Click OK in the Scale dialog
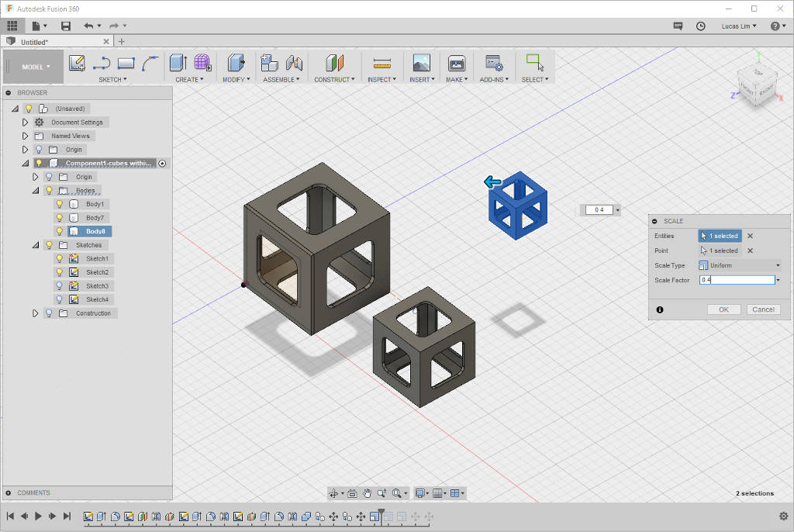794x532 pixels. (723, 309)
